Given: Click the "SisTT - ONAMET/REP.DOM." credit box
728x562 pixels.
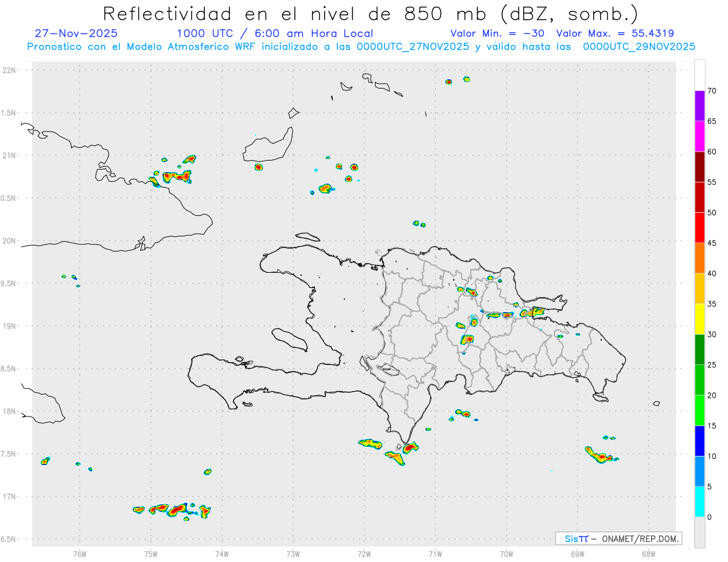Looking at the screenshot, I should [618, 538].
